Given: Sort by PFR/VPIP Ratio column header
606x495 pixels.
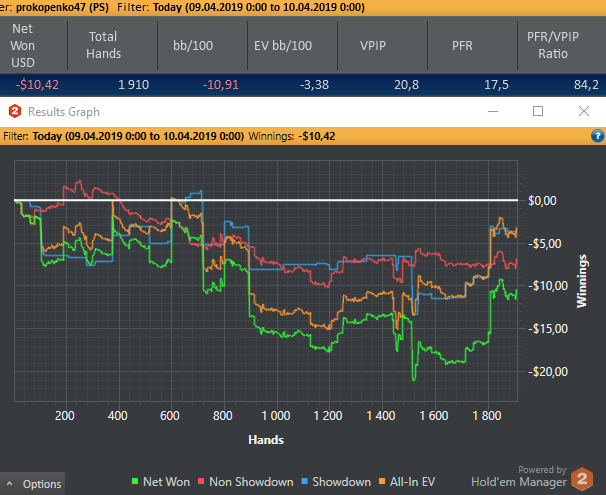Looking at the screenshot, I should 553,45.
